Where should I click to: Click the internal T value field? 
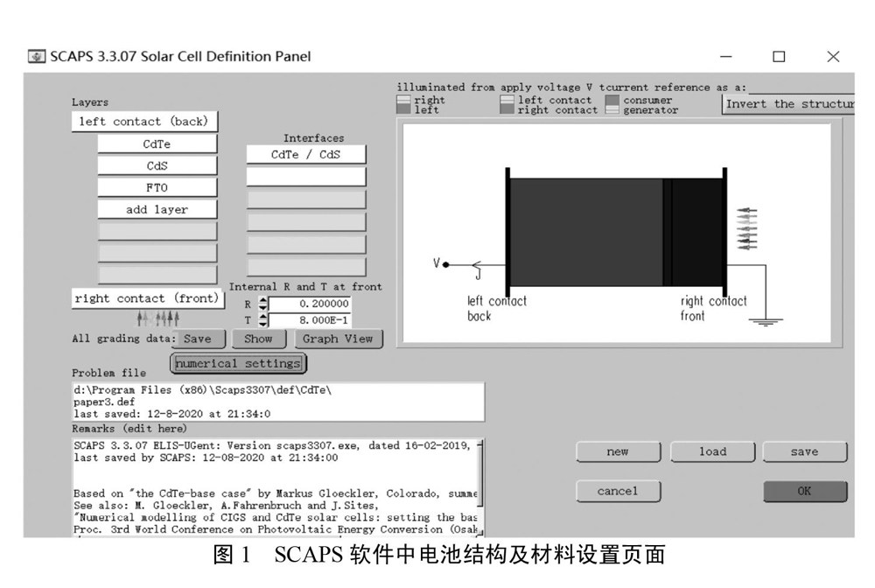click(x=309, y=320)
